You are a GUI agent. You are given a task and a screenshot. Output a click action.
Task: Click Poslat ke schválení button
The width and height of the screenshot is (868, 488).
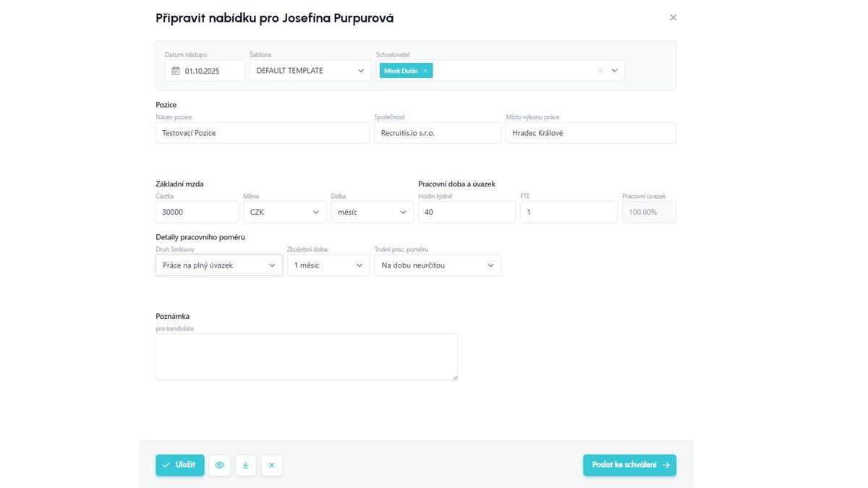(x=629, y=465)
